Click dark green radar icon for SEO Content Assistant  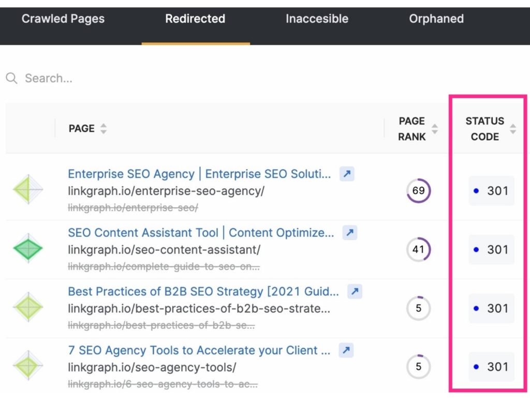point(28,249)
